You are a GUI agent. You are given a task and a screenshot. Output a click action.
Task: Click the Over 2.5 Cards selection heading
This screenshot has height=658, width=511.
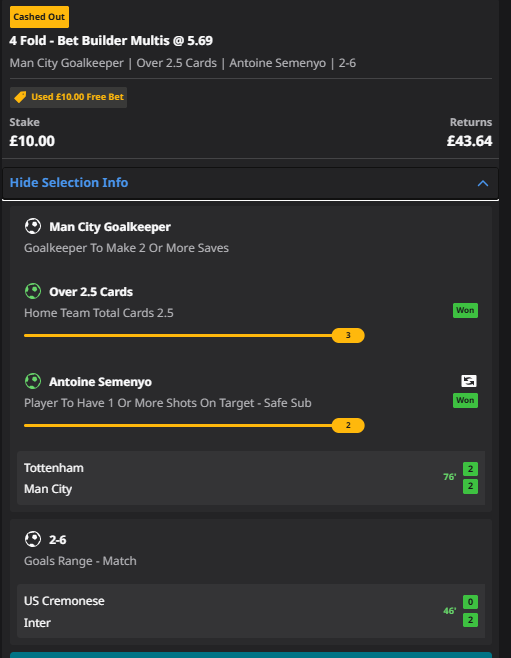click(x=91, y=292)
